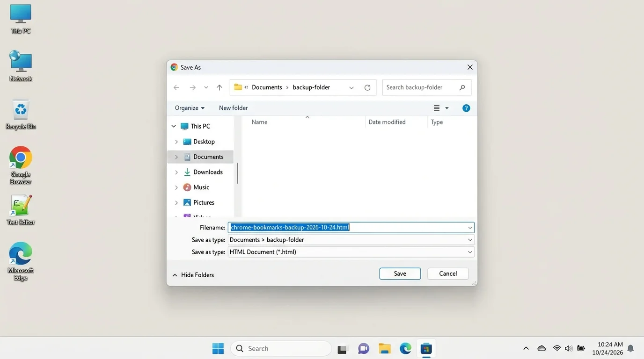Open the notification bell in the system tray
This screenshot has height=359, width=644.
[630, 348]
